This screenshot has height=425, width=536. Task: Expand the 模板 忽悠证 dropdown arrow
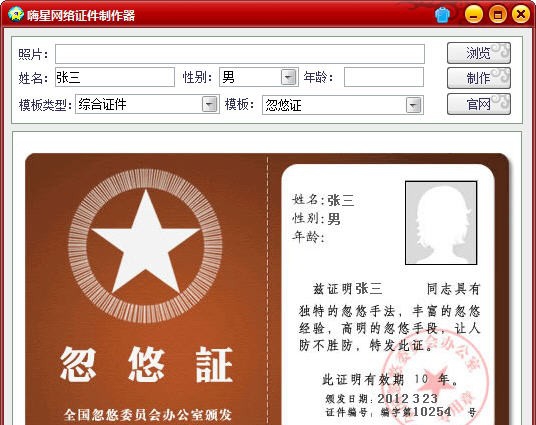[414, 105]
